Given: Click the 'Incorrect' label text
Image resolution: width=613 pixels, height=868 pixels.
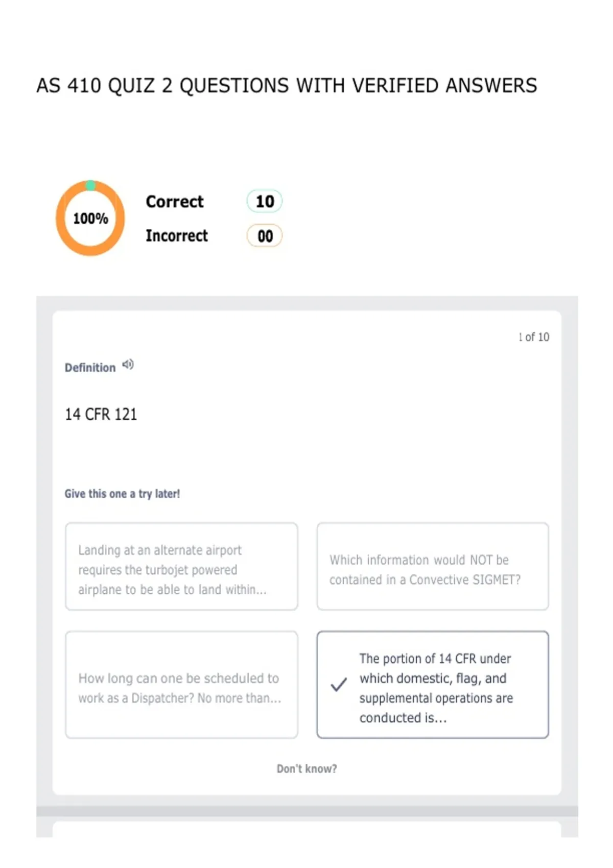Looking at the screenshot, I should (177, 236).
